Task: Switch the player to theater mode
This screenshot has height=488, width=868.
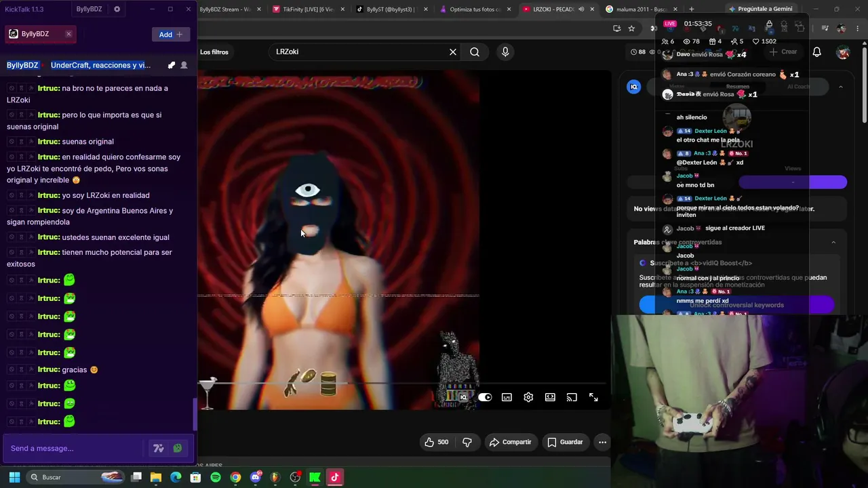Action: point(550,397)
